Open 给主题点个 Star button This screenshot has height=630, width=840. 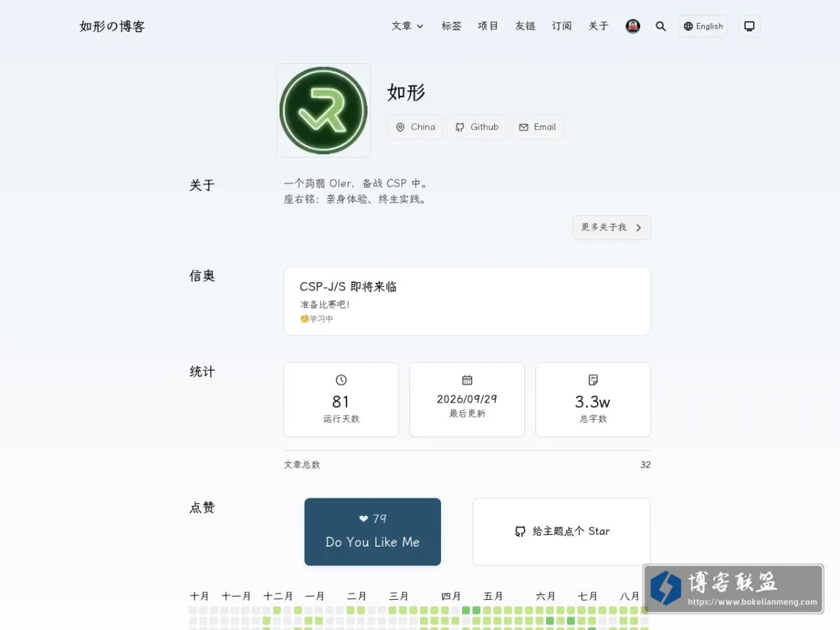(561, 532)
